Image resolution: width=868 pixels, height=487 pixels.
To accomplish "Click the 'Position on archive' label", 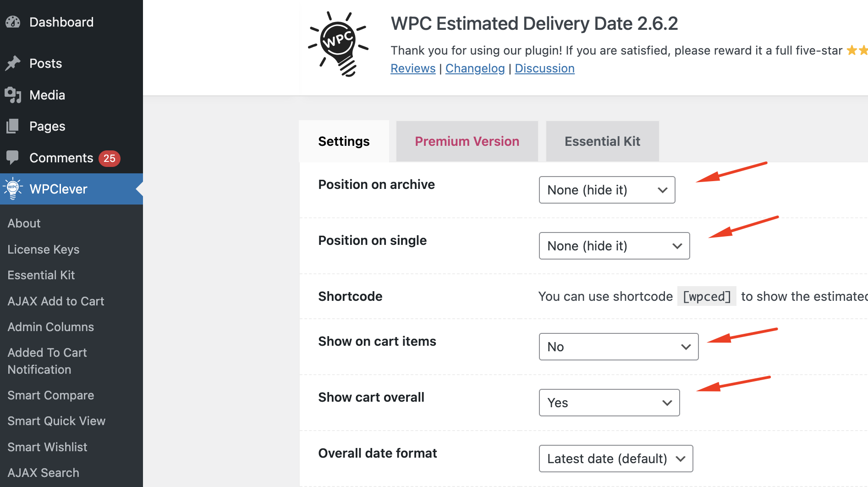I will pos(376,184).
